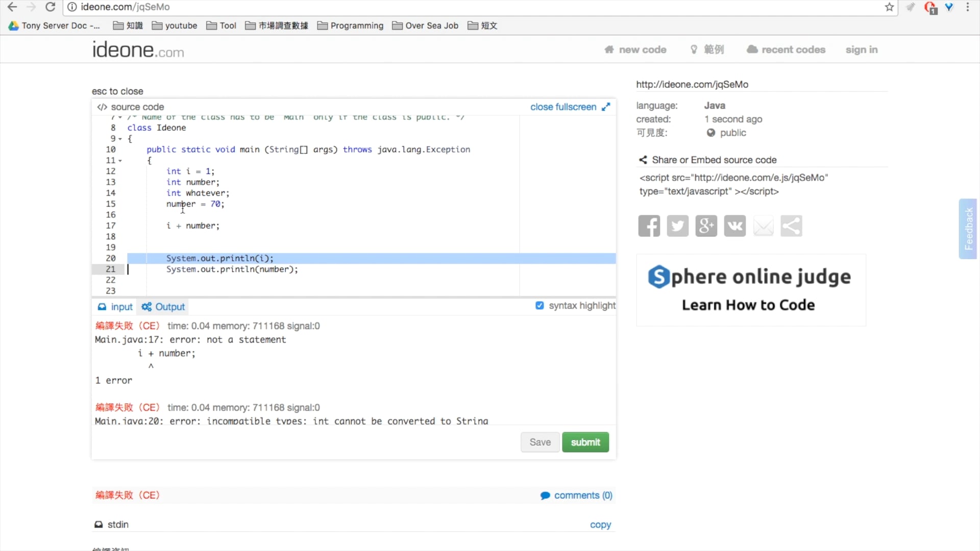
Task: Toggle the syntax highlight checkbox
Action: click(540, 306)
